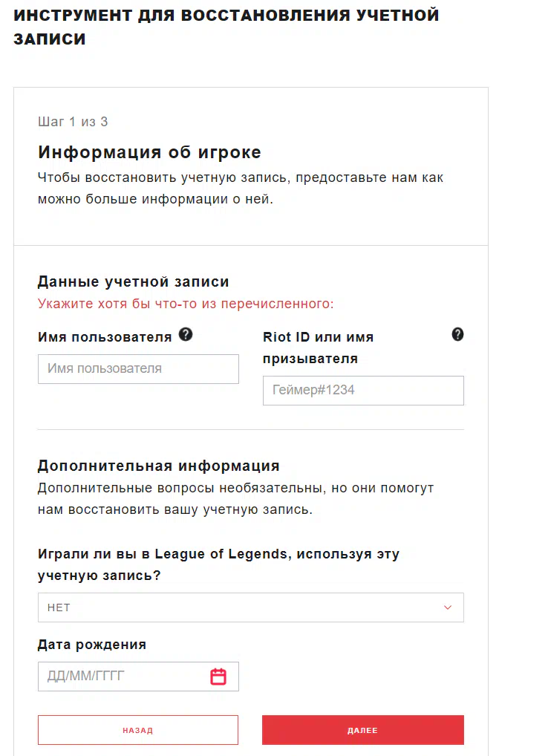Expand the League of Legends dropdown chevron
The height and width of the screenshot is (756, 551).
tap(447, 607)
